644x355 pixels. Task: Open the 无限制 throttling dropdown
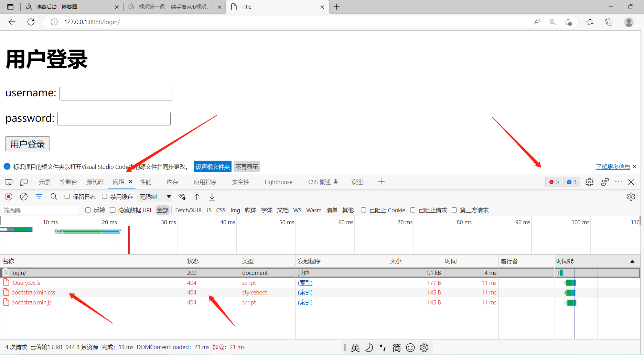155,196
